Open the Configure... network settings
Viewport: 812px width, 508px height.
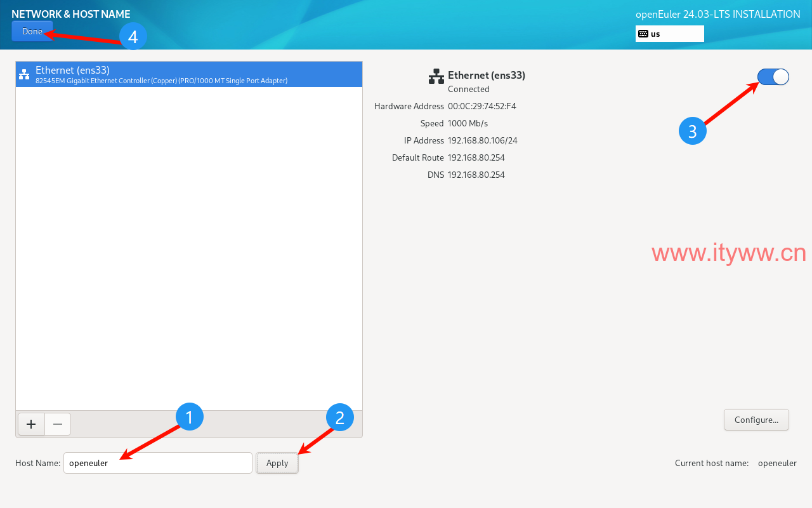(x=756, y=420)
